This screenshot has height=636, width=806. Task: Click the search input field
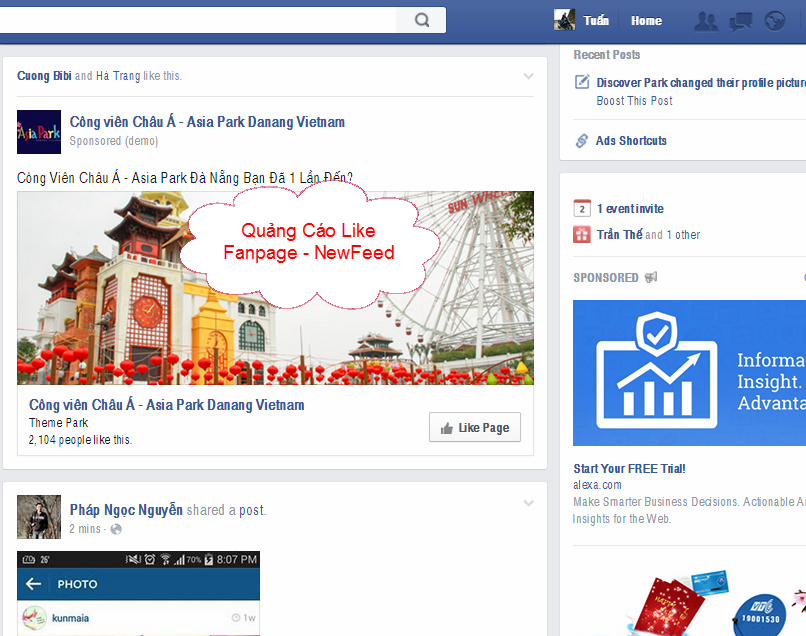(x=198, y=20)
